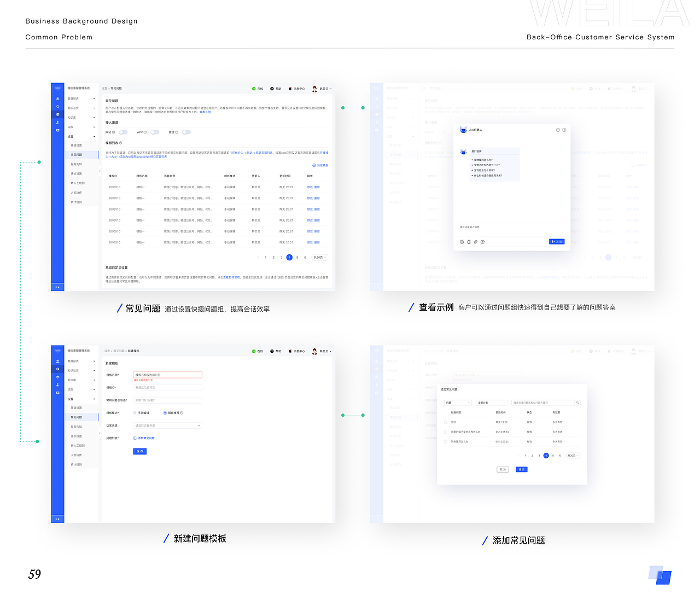The height and width of the screenshot is (605, 700).
Task: Click the 常用问题引导语 input field
Action: (167, 400)
